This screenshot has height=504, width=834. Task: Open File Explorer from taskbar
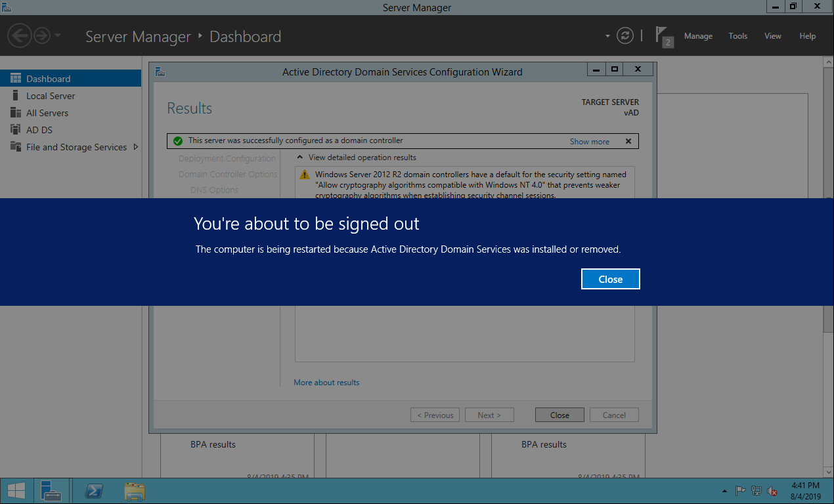pyautogui.click(x=135, y=491)
